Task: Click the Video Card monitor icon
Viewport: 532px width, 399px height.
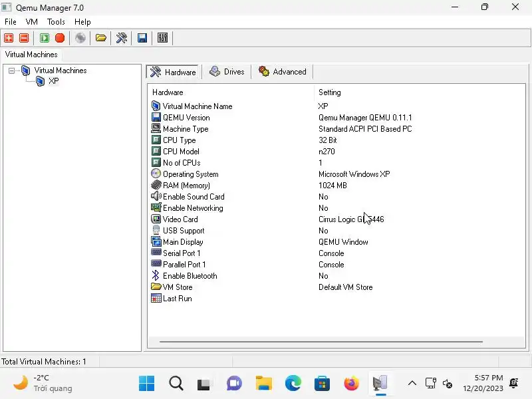Action: tap(156, 219)
